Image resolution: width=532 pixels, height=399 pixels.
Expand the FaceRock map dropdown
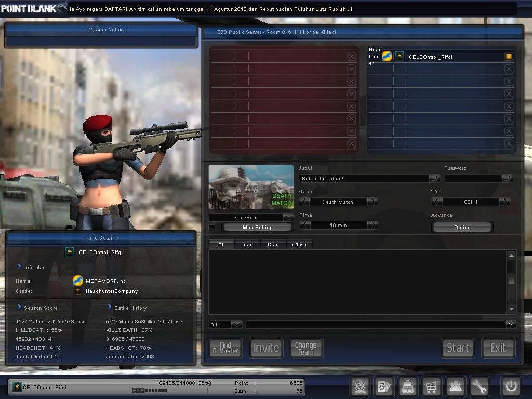(288, 217)
